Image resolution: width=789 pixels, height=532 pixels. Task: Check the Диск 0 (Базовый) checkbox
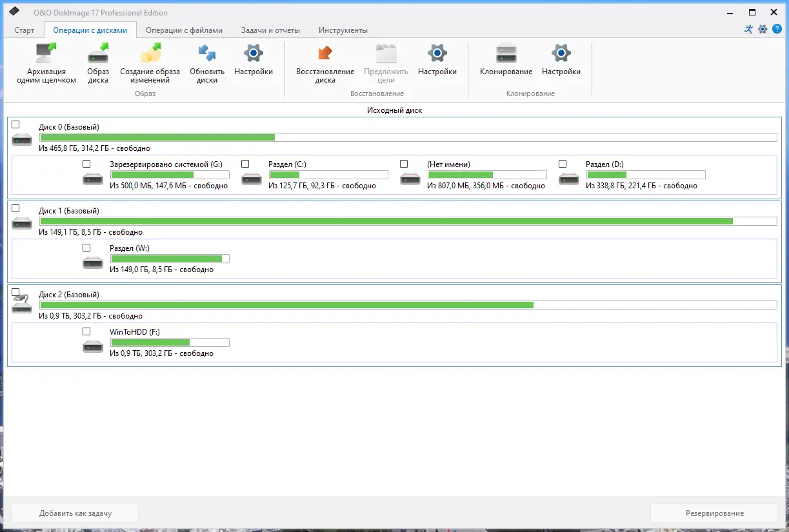coord(15,124)
